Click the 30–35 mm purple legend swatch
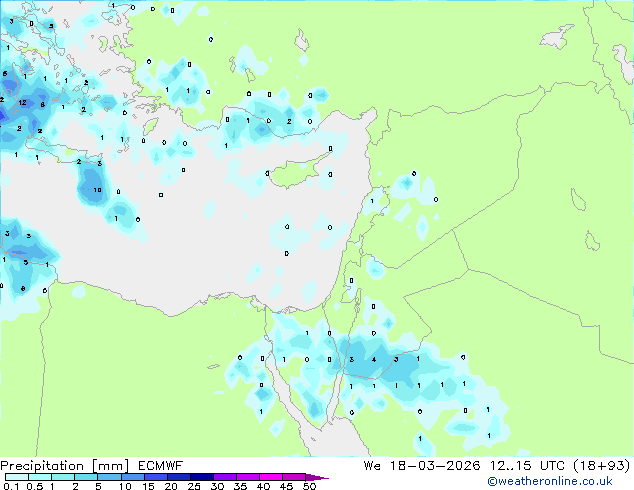634x490 pixels. pyautogui.click(x=225, y=477)
